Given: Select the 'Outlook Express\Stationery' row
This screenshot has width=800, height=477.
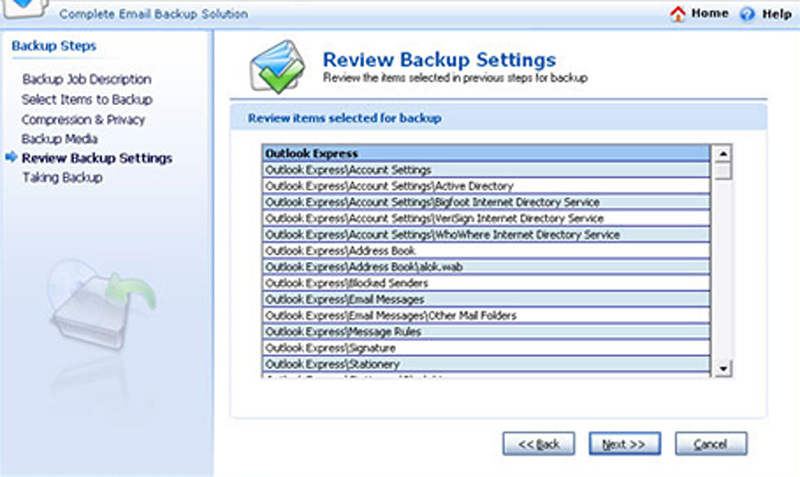Looking at the screenshot, I should tap(486, 364).
